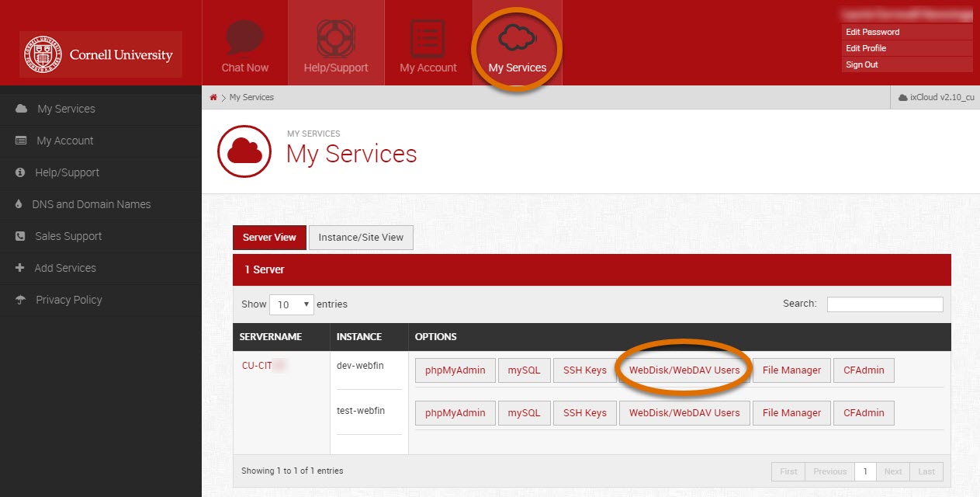The image size is (980, 497).
Task: Click "Showing 1 to 1 of 1 entries" text
Action: pyautogui.click(x=293, y=471)
